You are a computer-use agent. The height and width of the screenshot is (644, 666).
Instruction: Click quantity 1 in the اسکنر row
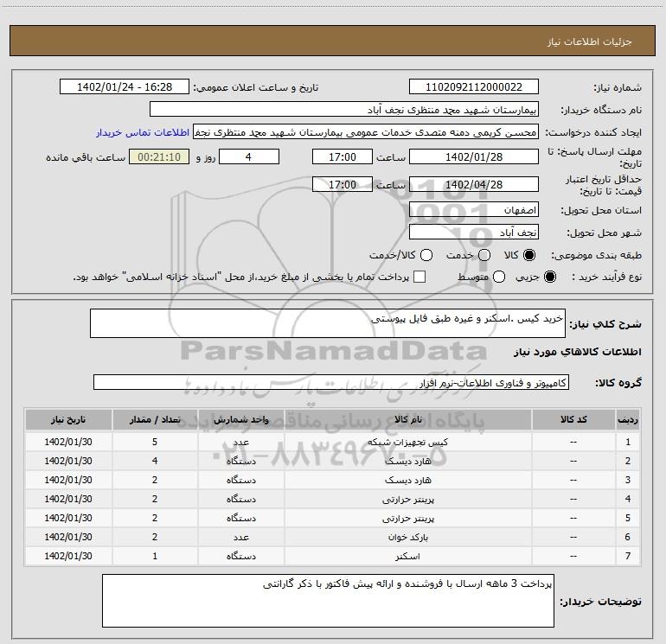tap(155, 556)
